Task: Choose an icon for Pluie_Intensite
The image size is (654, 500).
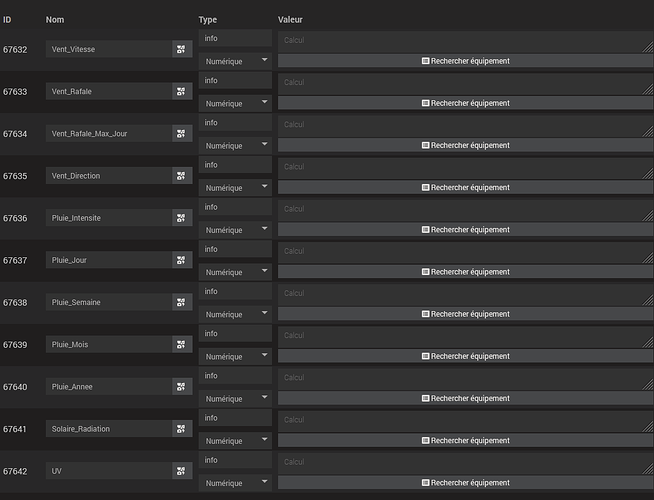Action: 182,218
